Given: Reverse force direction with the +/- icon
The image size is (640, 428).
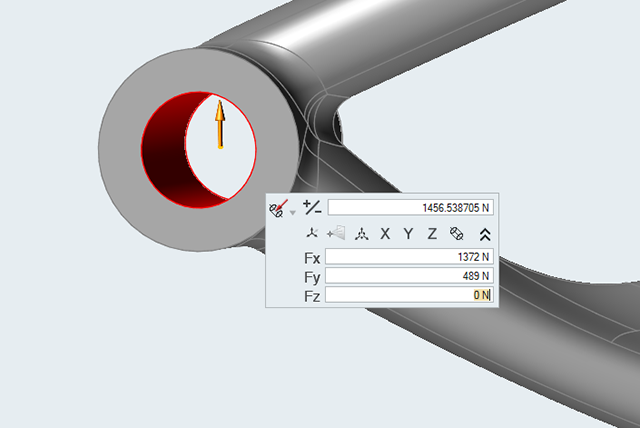Looking at the screenshot, I should point(312,207).
